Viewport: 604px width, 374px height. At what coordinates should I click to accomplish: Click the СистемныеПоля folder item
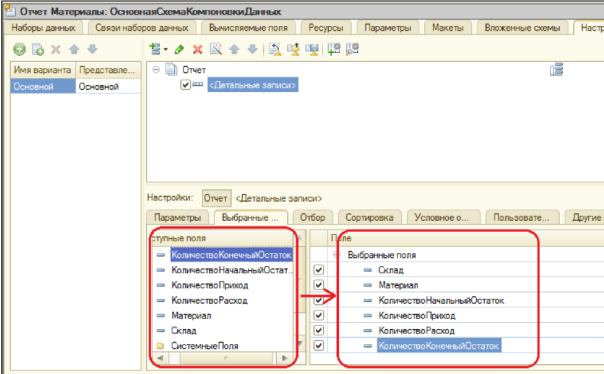pos(205,345)
